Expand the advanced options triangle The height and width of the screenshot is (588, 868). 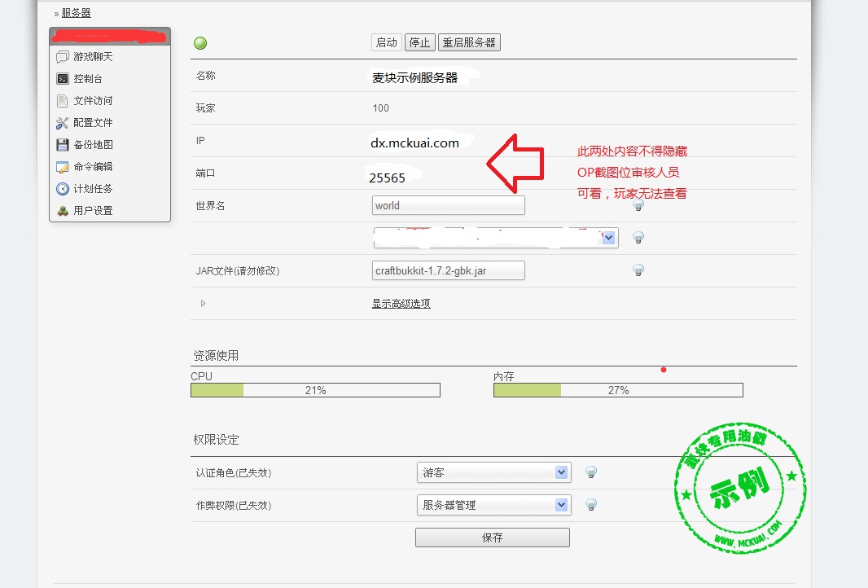point(204,304)
